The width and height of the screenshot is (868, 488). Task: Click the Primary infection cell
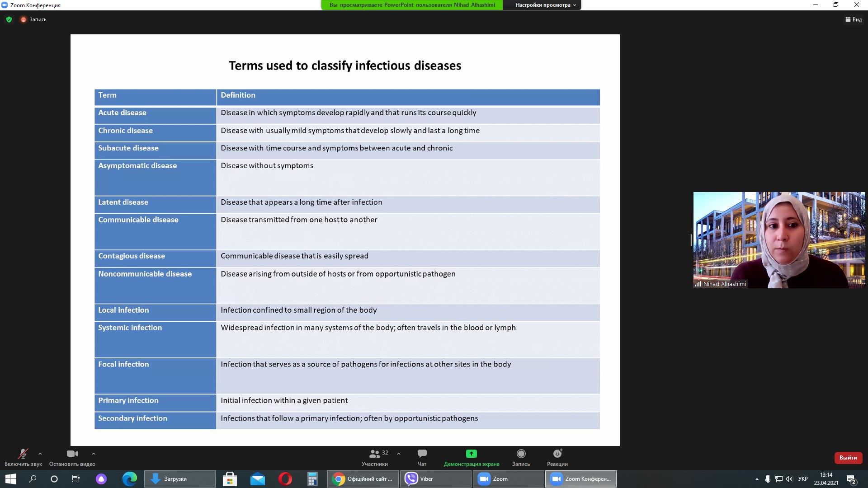(x=156, y=403)
